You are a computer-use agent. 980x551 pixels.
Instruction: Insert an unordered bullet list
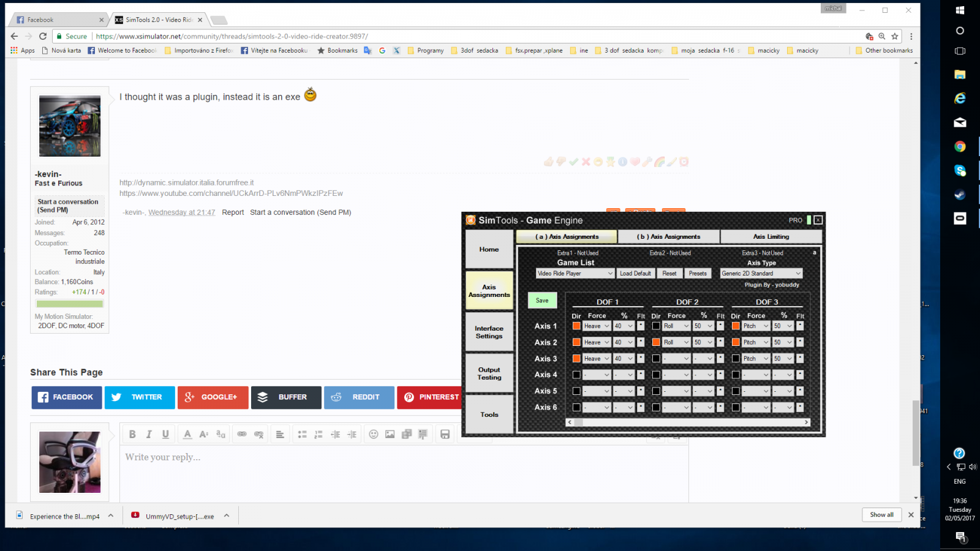[302, 434]
